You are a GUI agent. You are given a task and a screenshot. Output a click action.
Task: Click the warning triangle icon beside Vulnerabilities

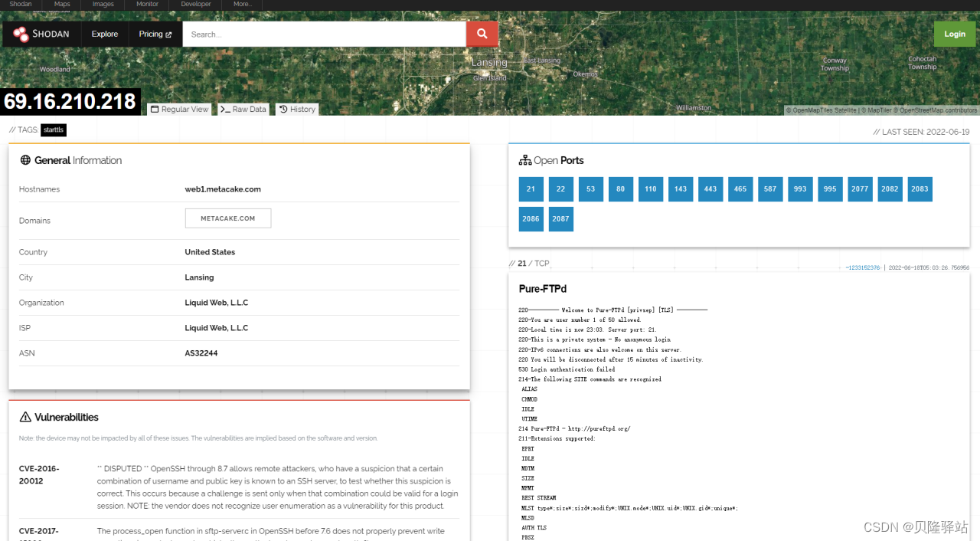(25, 417)
